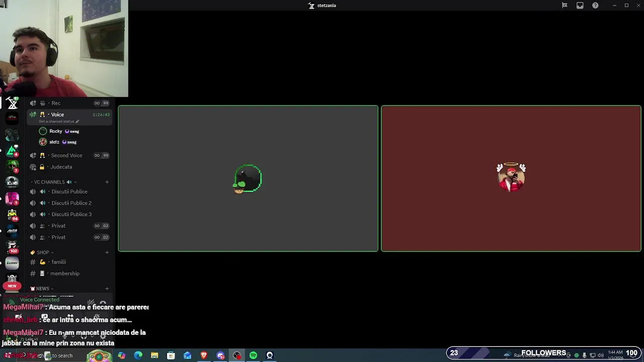Open the membership text channel
The image size is (644, 362).
click(x=69, y=274)
